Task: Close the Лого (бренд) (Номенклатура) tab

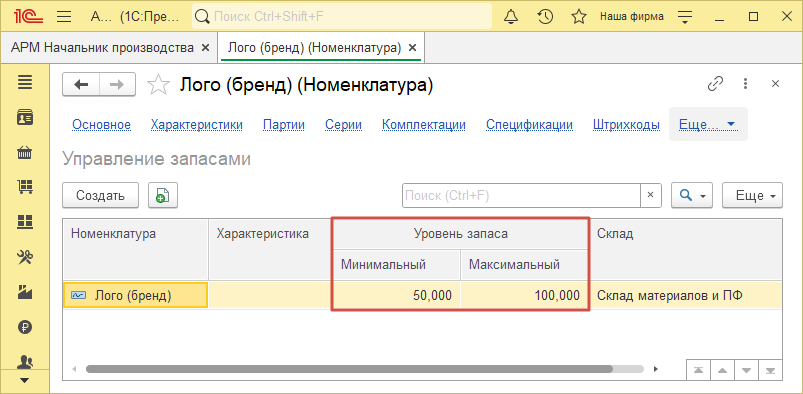Action: point(413,48)
